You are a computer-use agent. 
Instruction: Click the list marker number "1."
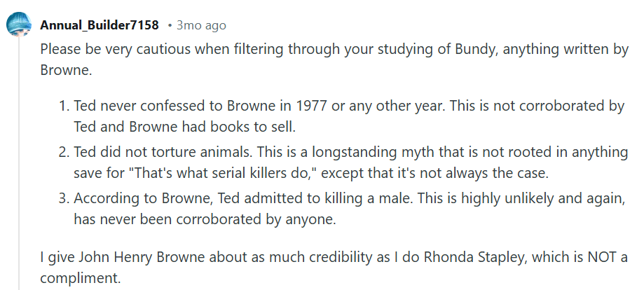pyautogui.click(x=63, y=106)
